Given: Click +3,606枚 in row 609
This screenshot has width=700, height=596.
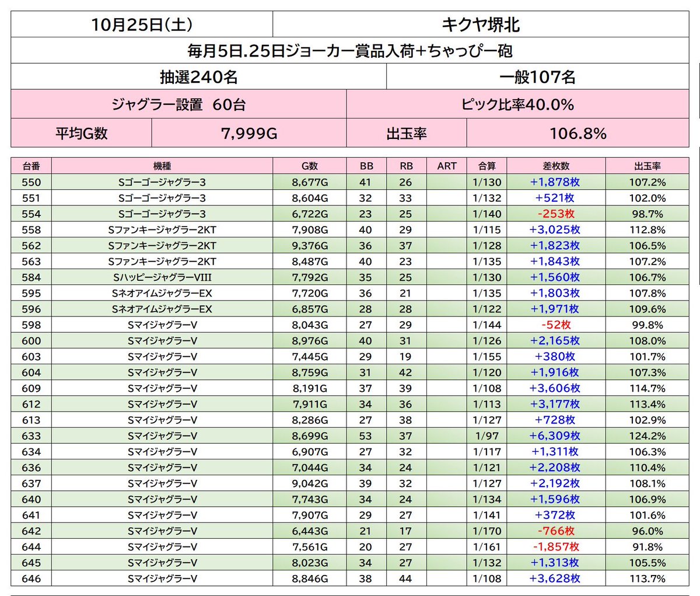Looking at the screenshot, I should (x=555, y=388).
